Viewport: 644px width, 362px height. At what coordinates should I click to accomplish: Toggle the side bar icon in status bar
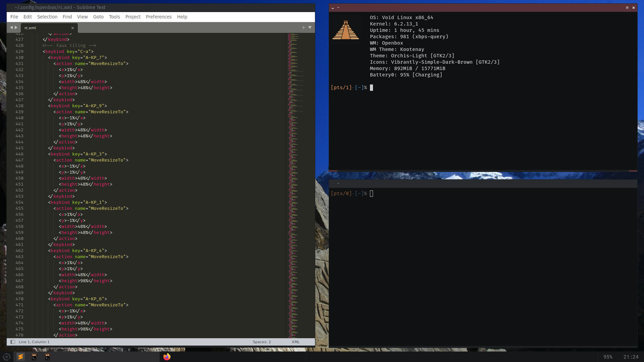(x=13, y=342)
